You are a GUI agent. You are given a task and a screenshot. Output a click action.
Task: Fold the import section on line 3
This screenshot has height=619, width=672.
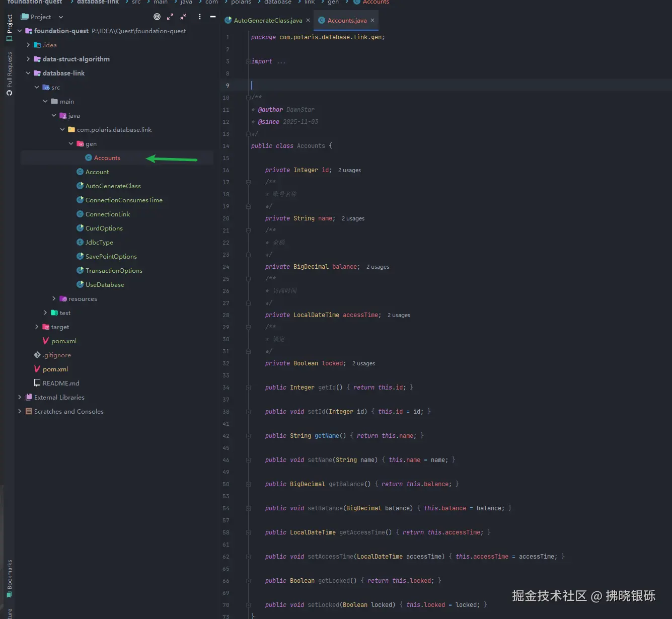pos(248,61)
